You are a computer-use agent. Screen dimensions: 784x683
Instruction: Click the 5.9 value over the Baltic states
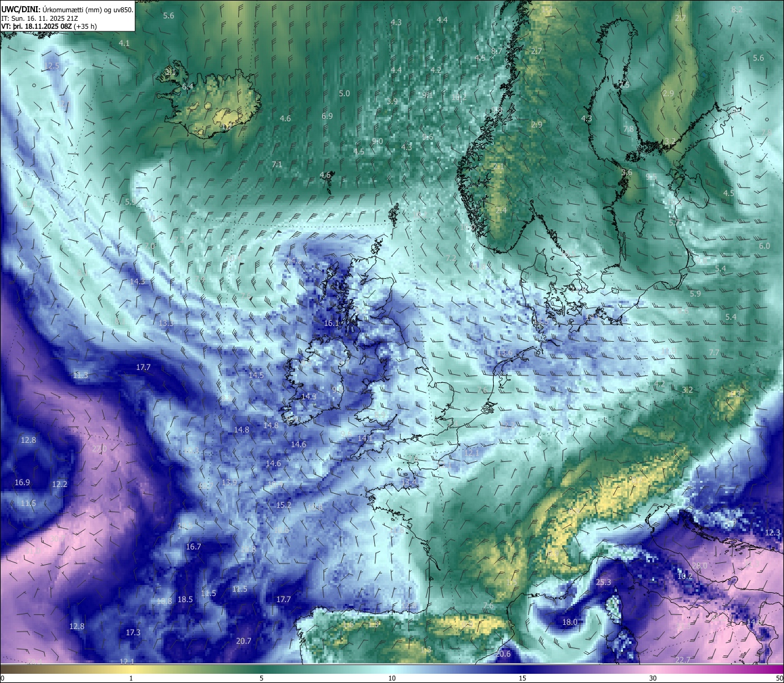tap(695, 293)
